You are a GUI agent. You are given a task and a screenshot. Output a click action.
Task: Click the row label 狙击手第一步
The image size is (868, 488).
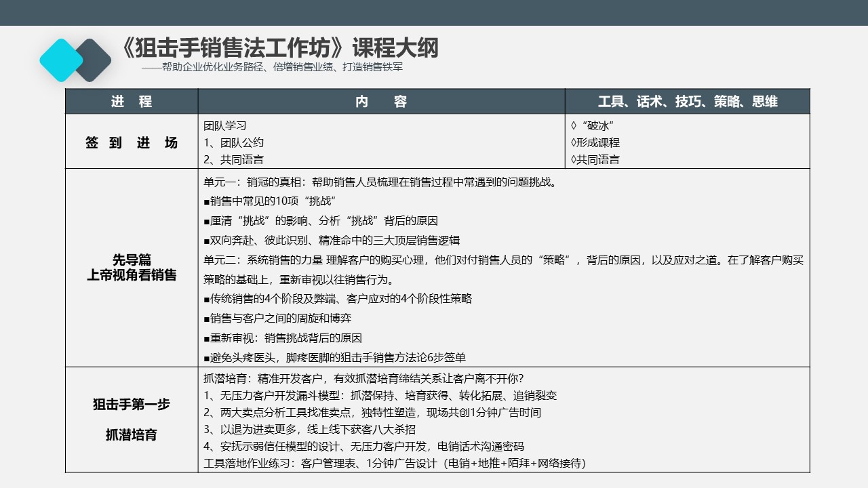coord(132,405)
